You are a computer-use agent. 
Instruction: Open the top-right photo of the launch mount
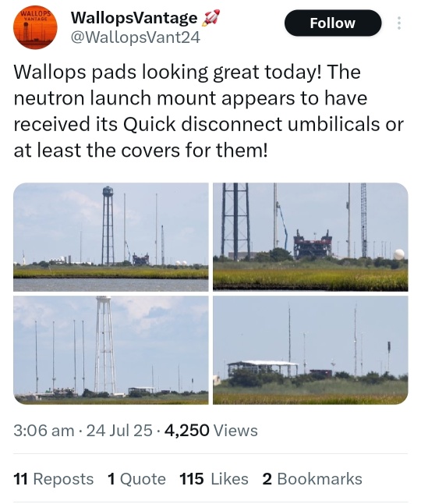coord(310,237)
